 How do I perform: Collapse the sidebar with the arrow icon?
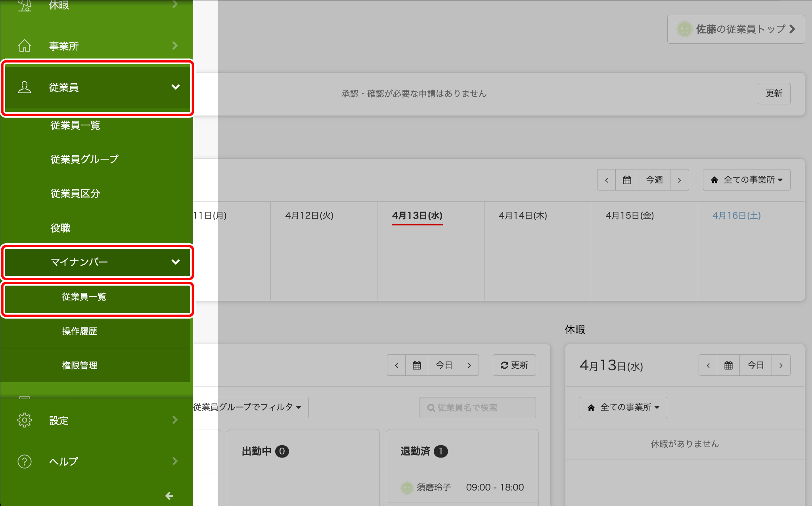click(x=169, y=496)
